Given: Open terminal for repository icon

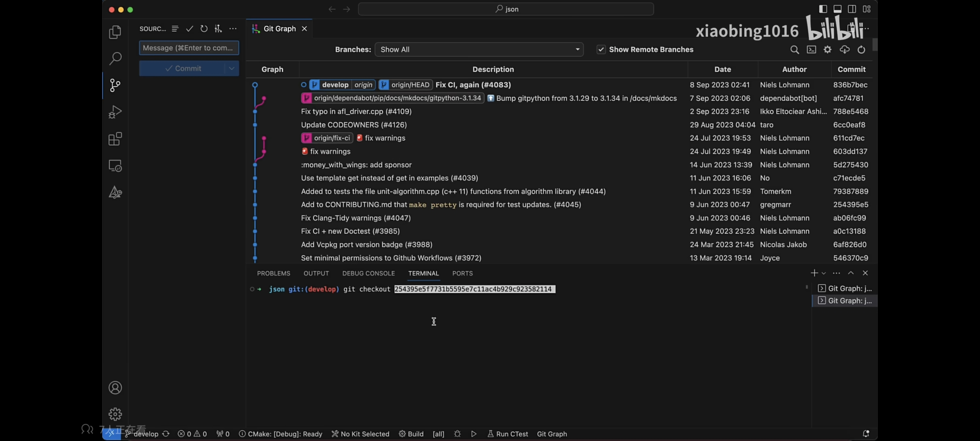Looking at the screenshot, I should pyautogui.click(x=811, y=50).
